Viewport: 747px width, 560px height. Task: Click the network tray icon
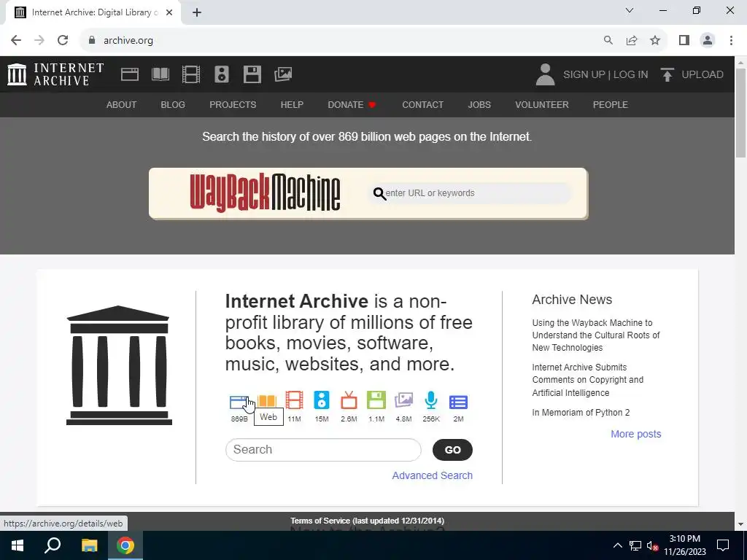pos(635,545)
